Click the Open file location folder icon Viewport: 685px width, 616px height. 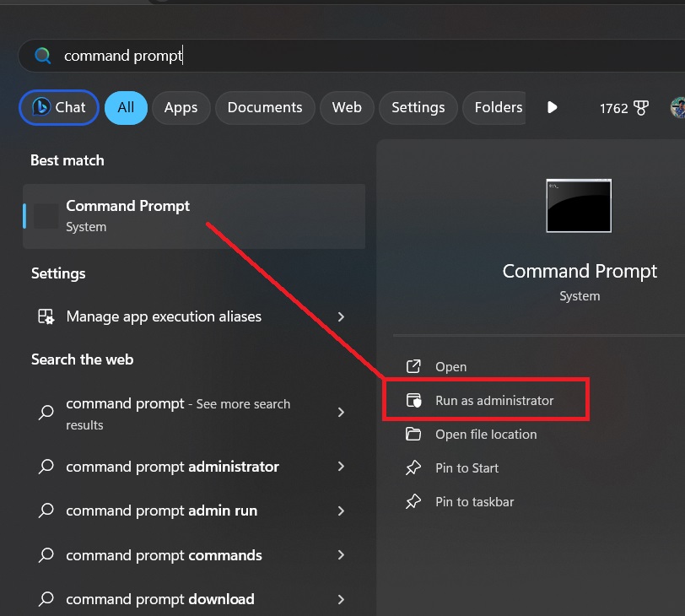click(x=413, y=435)
